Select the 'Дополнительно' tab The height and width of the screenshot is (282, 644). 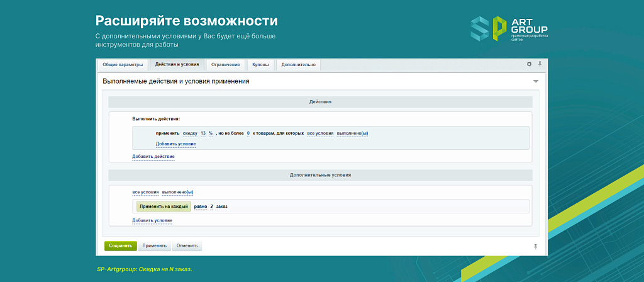pos(299,64)
